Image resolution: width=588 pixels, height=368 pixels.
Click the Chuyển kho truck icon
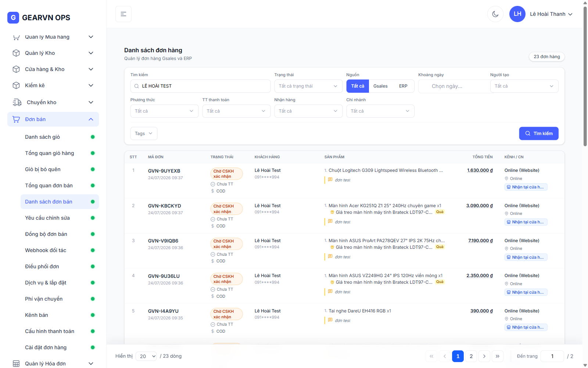[17, 102]
